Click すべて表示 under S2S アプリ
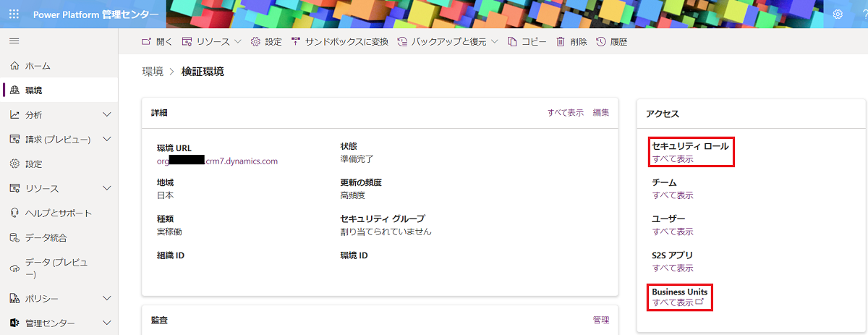 (x=673, y=268)
